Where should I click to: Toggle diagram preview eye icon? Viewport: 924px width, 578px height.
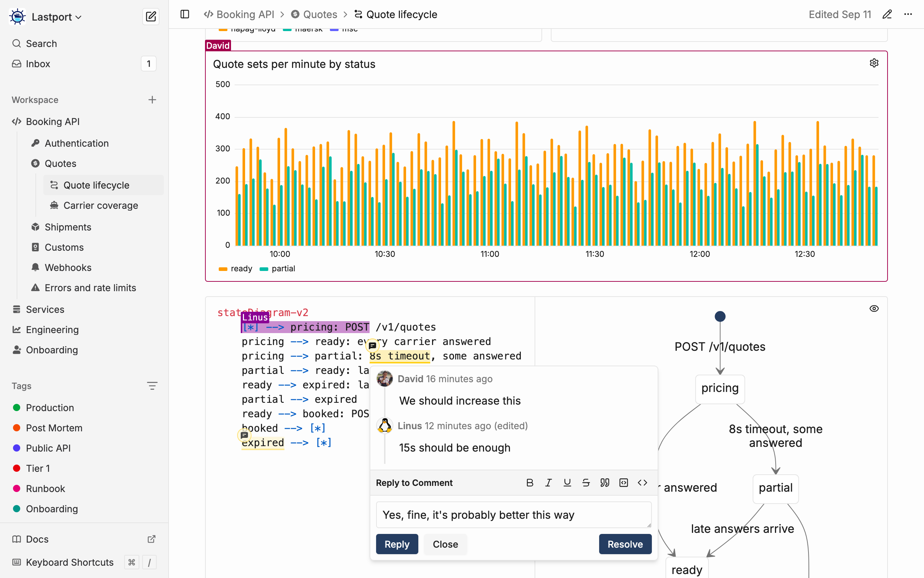click(874, 309)
